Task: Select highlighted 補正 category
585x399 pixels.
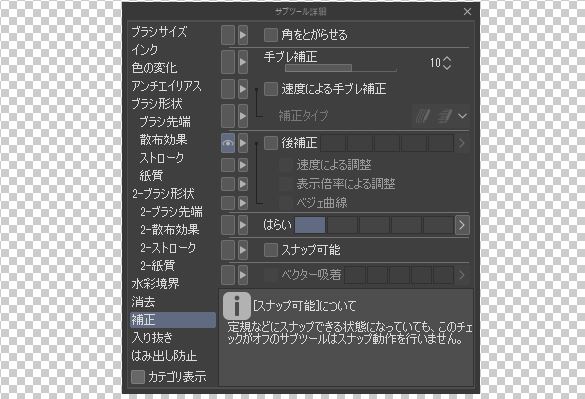Action: tap(173, 320)
